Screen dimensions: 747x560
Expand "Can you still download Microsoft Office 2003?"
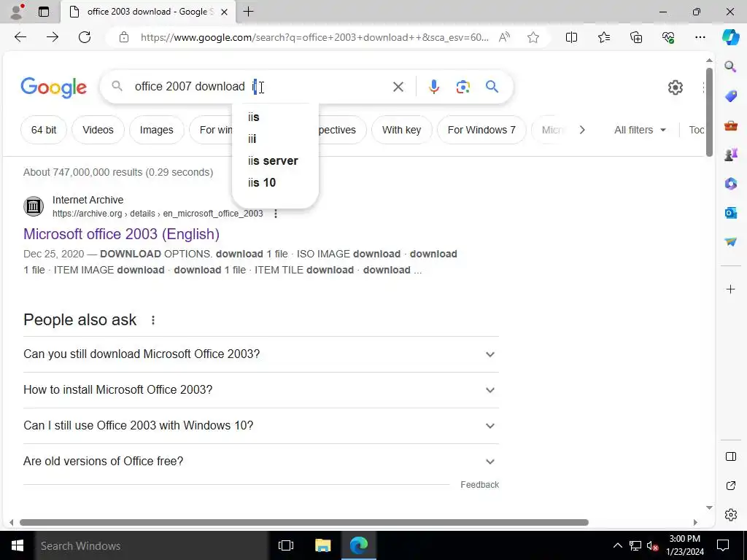click(261, 354)
